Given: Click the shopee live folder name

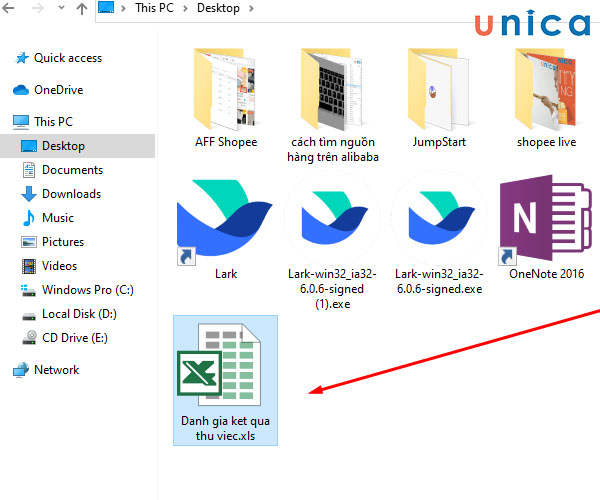Looking at the screenshot, I should (546, 142).
